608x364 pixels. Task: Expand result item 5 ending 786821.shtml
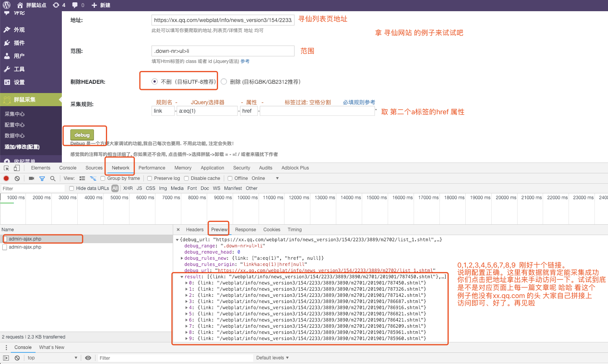tap(186, 314)
